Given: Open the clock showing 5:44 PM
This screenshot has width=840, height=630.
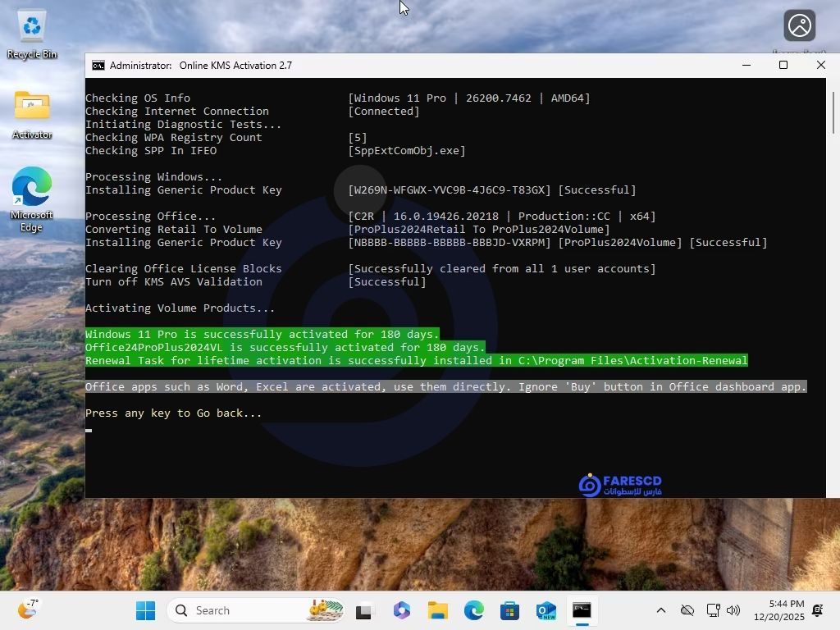Looking at the screenshot, I should click(786, 610).
